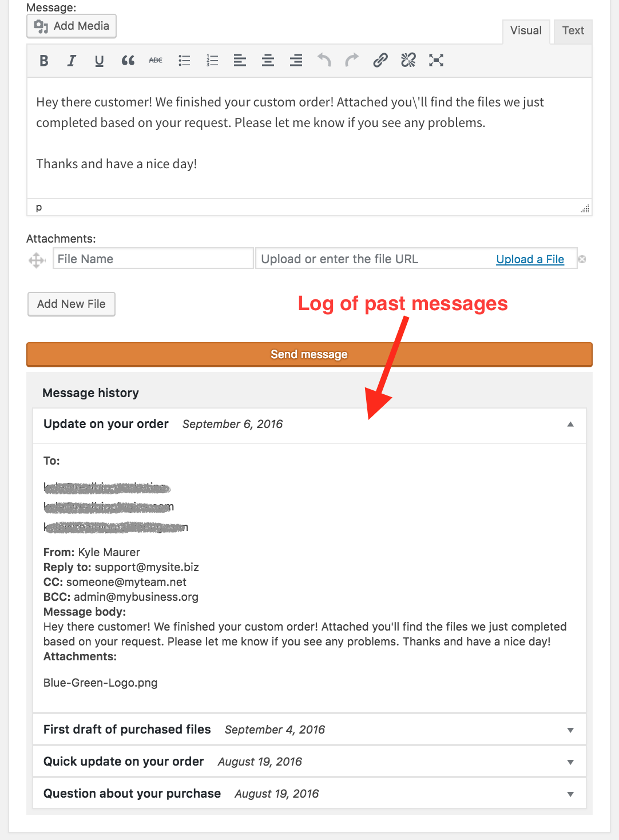Viewport: 619px width, 840px height.
Task: Click the File Name input field
Action: click(x=153, y=259)
